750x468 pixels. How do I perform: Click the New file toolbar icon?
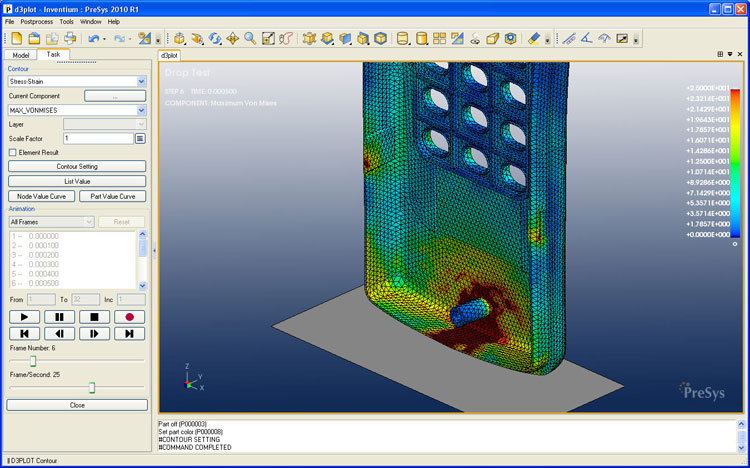tap(17, 38)
